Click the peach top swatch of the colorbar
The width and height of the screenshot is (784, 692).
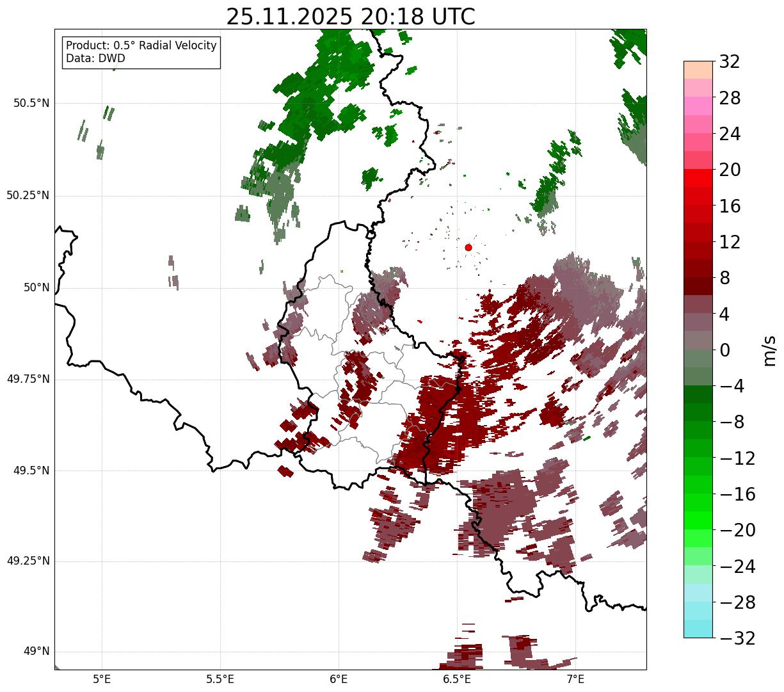point(698,70)
